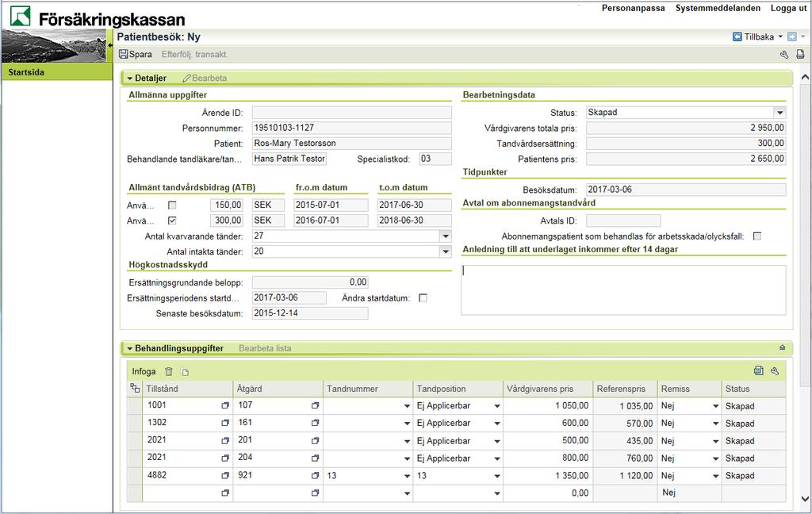This screenshot has height=514, width=812.
Task: Click the Spara button label
Action: (140, 54)
